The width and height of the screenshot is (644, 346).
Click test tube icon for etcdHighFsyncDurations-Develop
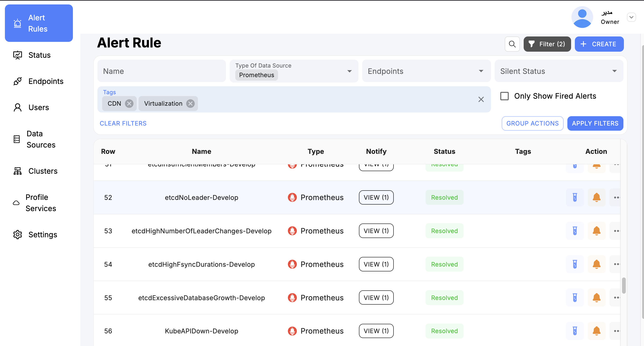click(x=575, y=264)
